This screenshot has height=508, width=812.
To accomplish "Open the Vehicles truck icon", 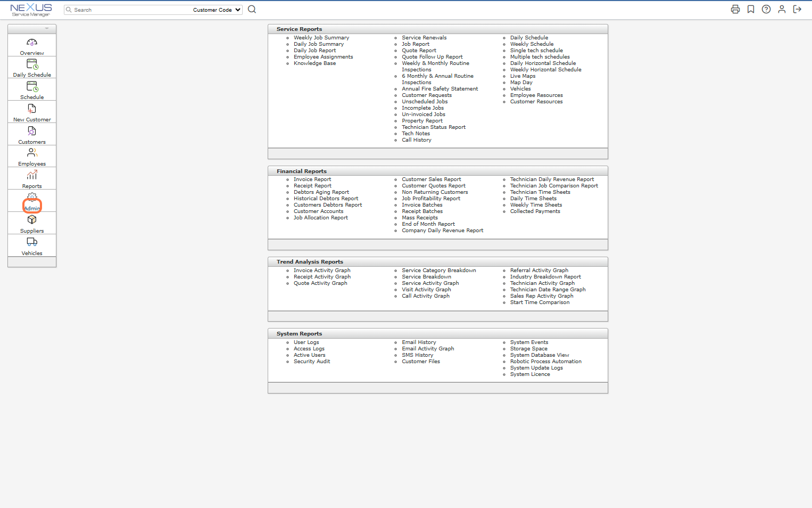I will coord(32,242).
